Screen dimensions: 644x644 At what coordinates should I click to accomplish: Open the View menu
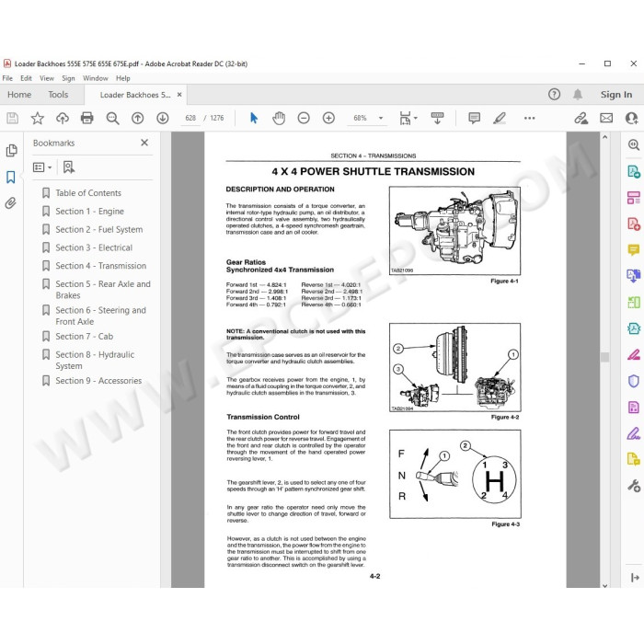[x=47, y=78]
